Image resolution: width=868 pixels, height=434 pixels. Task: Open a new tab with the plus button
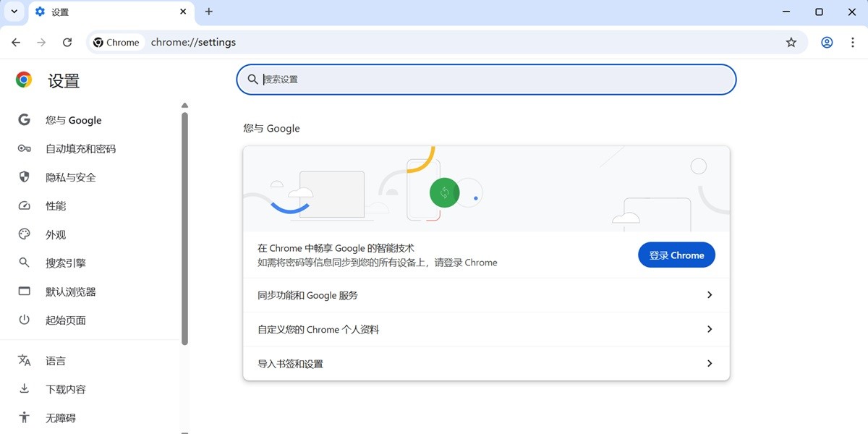[209, 12]
